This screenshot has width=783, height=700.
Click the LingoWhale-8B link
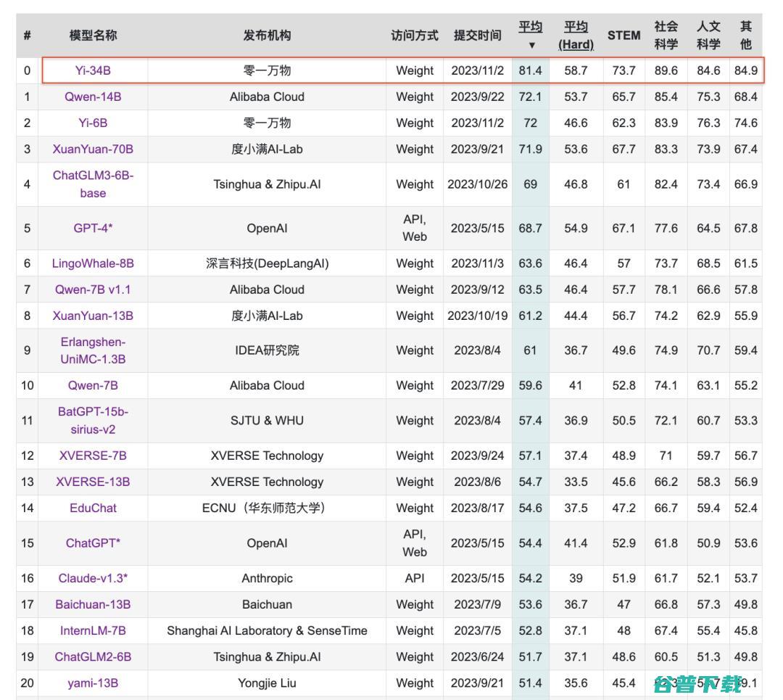coord(93,263)
